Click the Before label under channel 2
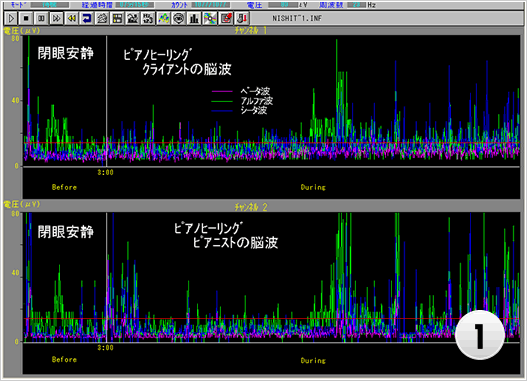Viewport: 527px width, 381px height. [64, 359]
